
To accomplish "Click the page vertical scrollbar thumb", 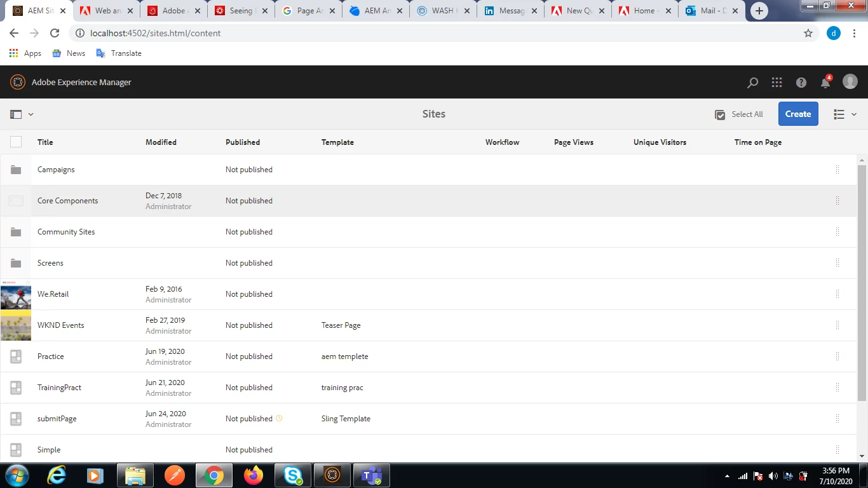I will (x=862, y=283).
